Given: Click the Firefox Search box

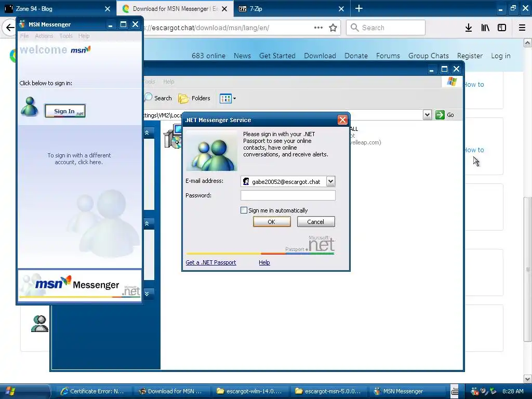Looking at the screenshot, I should coord(385,28).
